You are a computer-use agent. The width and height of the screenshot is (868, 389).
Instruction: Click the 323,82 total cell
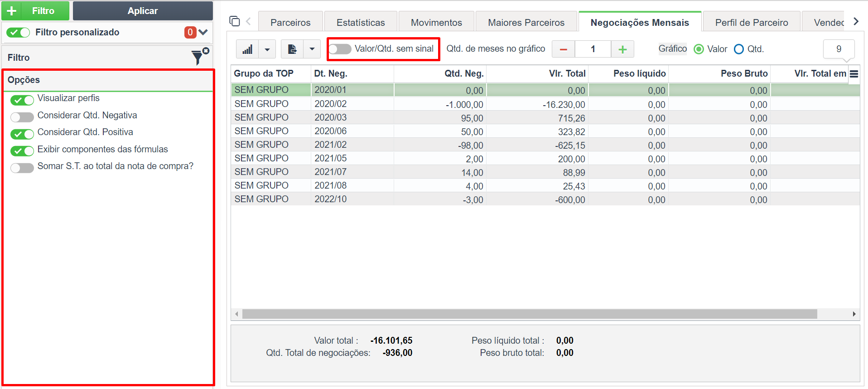pos(537,131)
